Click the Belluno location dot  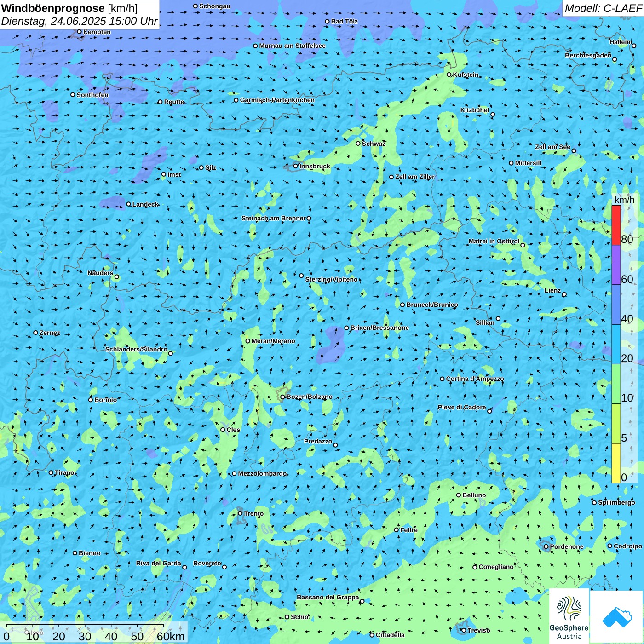tap(459, 495)
